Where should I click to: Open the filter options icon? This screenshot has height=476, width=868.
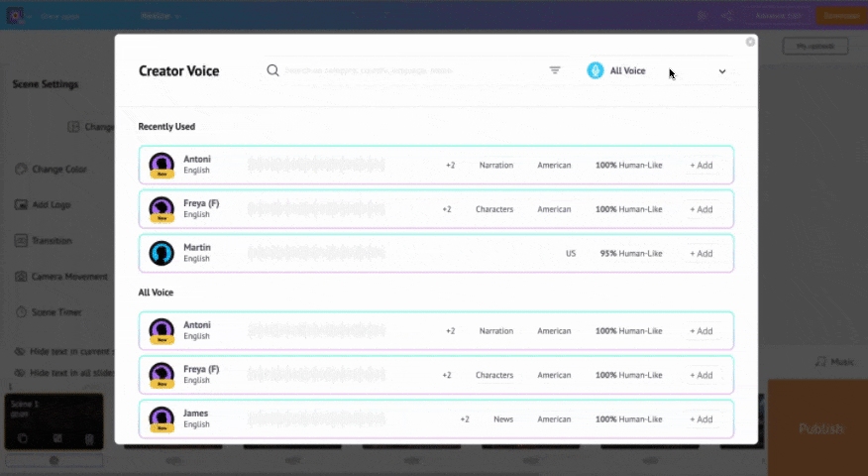click(555, 69)
